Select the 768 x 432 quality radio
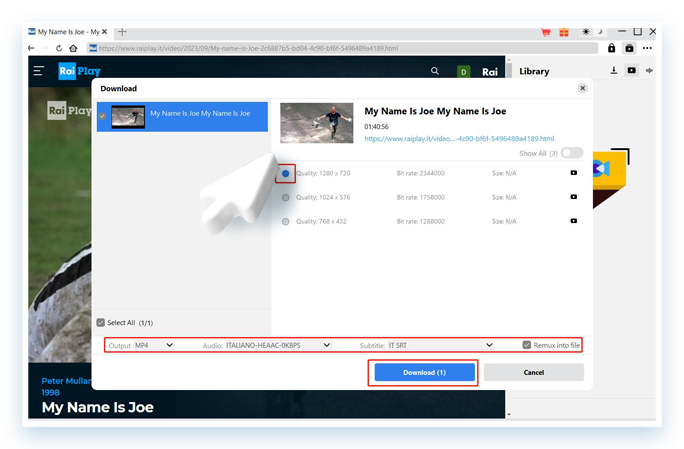Viewport: 684px width, 449px height. (285, 221)
